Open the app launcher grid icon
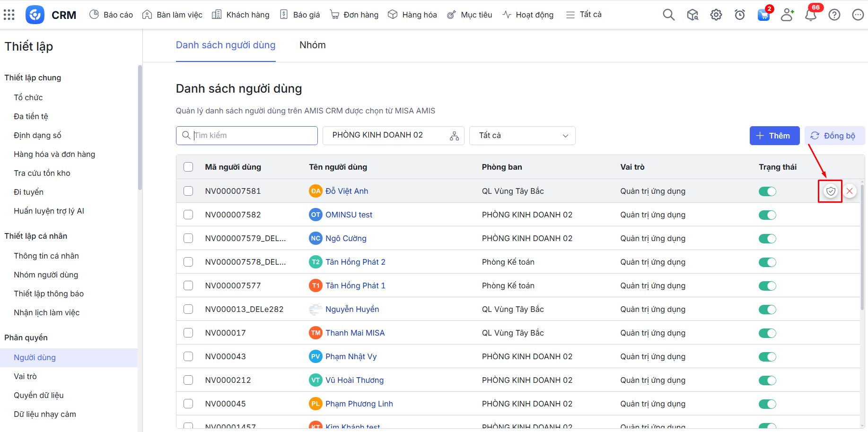This screenshot has width=868, height=432. 9,15
